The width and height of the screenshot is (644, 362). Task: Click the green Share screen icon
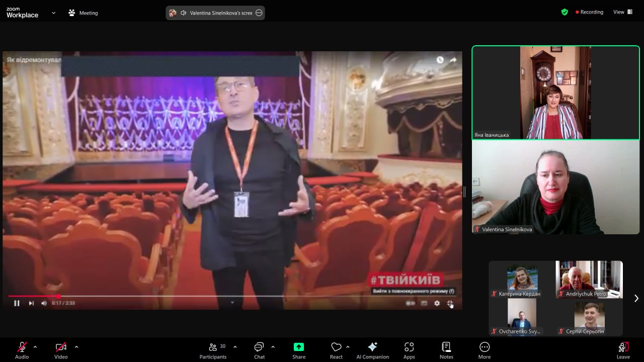(299, 347)
